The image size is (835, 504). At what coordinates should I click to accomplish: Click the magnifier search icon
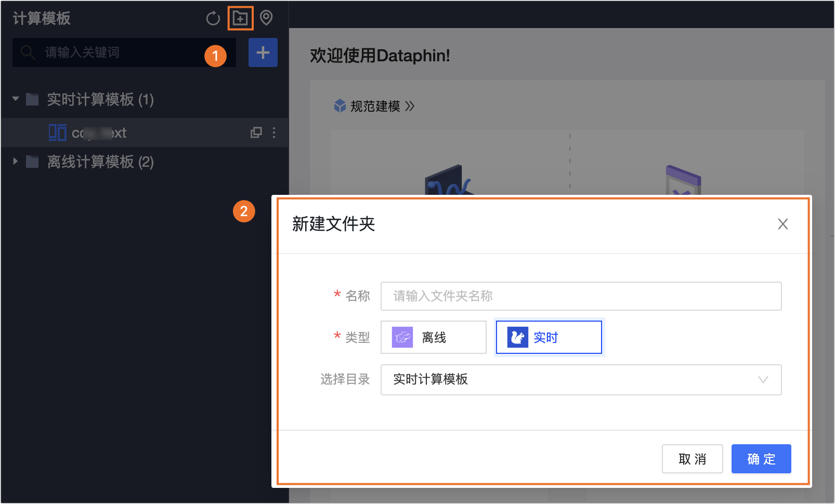click(28, 52)
